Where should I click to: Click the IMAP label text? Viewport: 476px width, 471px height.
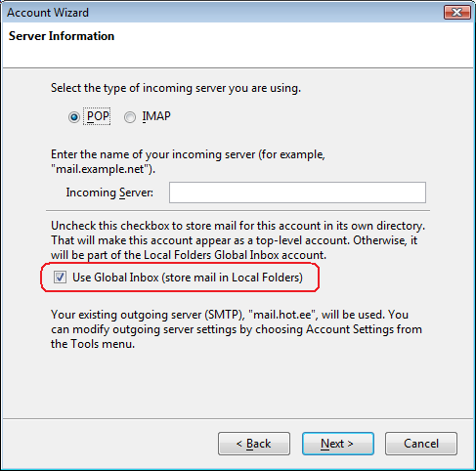point(156,116)
